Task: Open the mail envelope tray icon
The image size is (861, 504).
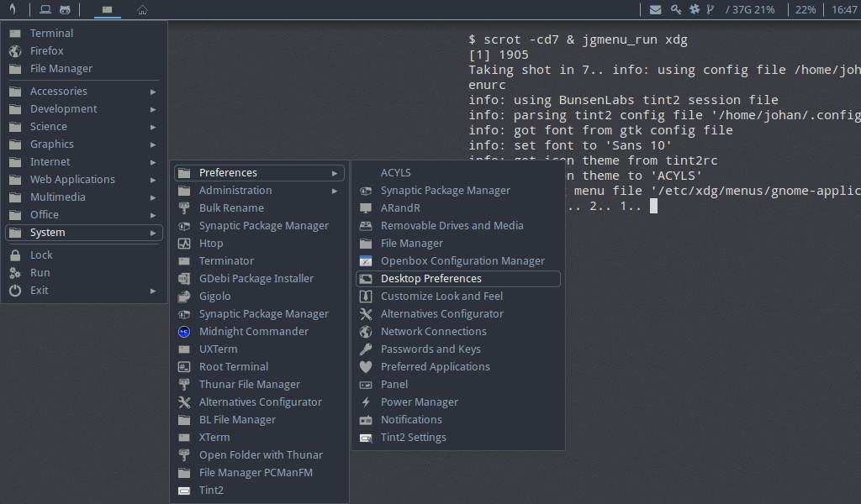Action: pyautogui.click(x=656, y=9)
